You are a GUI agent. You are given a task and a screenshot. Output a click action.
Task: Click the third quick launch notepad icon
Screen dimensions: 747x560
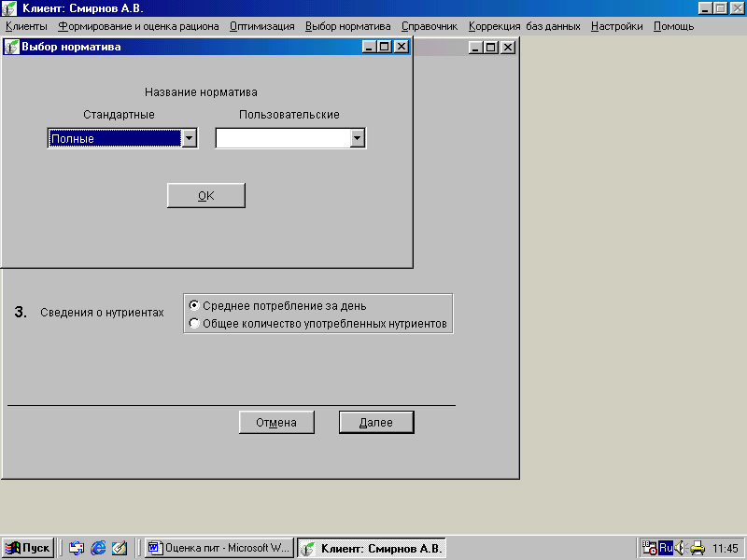(120, 548)
